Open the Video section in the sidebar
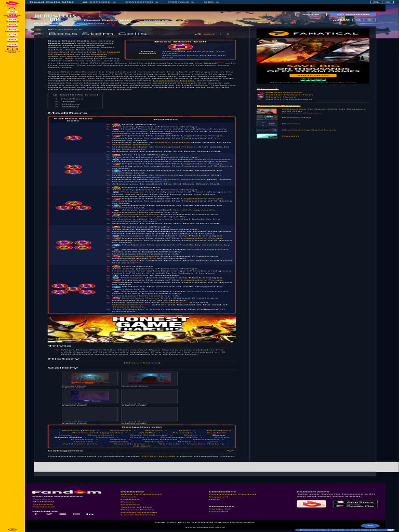Screen dimensions: 399x532 (12, 40)
